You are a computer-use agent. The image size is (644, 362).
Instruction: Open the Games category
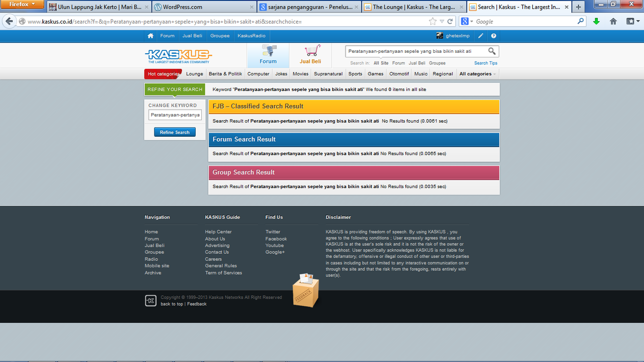375,74
